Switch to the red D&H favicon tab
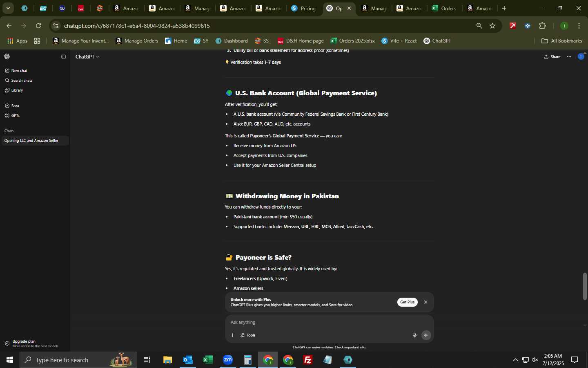Screen dimensions: 588x368 [x=81, y=8]
